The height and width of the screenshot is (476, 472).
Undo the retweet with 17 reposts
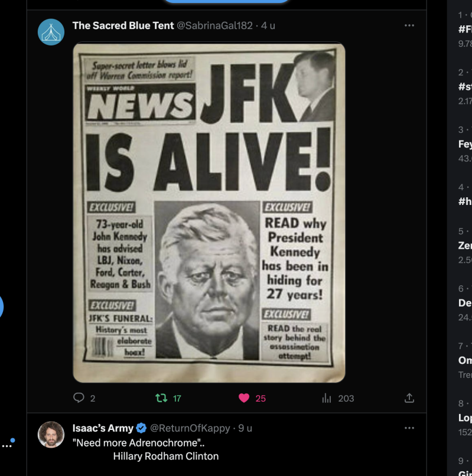(x=161, y=398)
